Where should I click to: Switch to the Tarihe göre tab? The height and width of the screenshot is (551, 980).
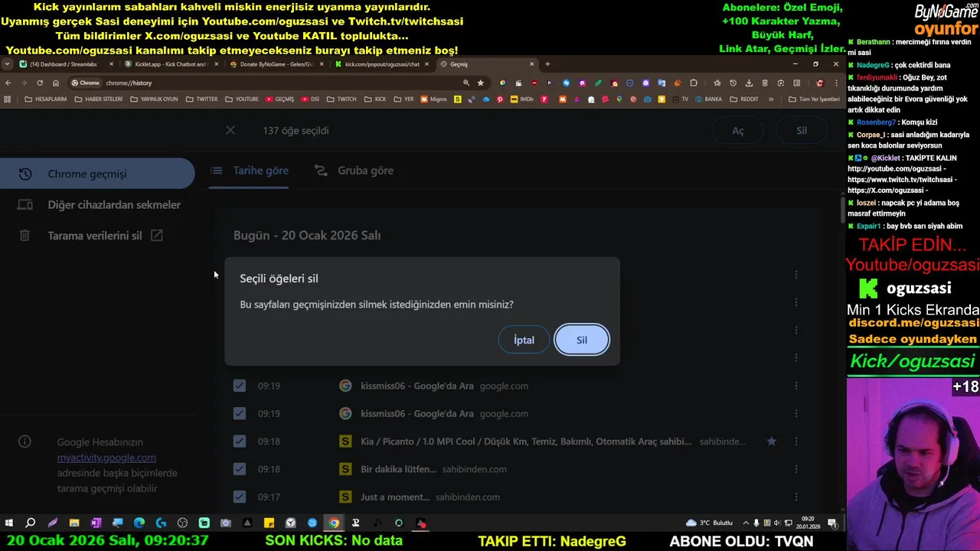250,171
